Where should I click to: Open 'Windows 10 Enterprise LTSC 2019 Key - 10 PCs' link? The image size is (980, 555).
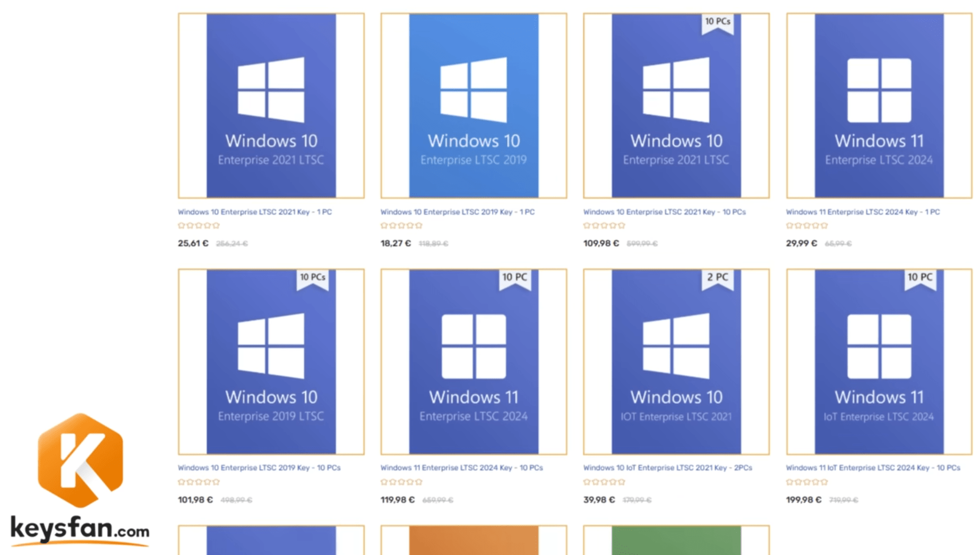click(259, 468)
